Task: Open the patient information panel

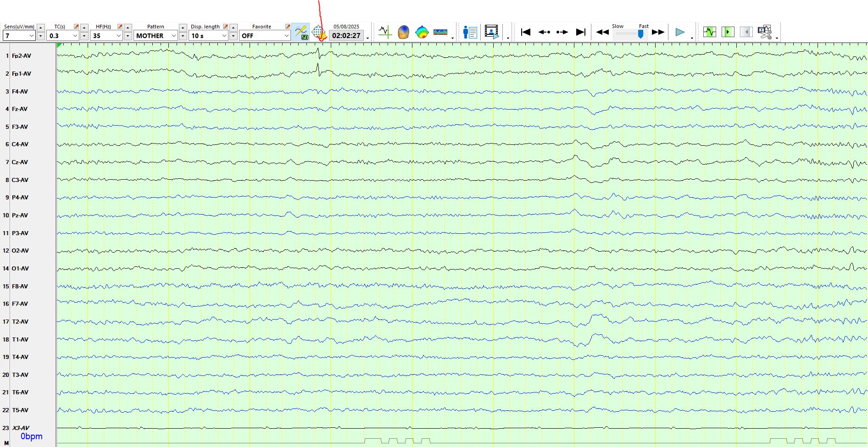Action: click(x=470, y=32)
